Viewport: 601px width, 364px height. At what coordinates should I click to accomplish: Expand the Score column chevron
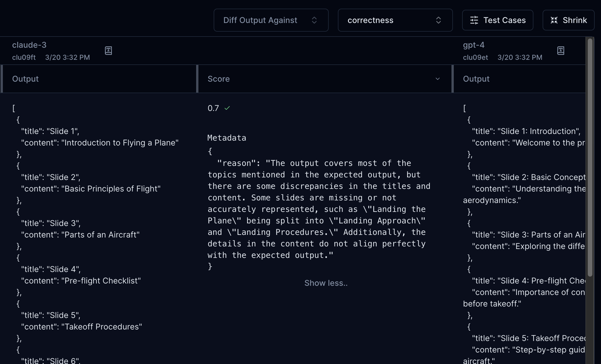[438, 79]
